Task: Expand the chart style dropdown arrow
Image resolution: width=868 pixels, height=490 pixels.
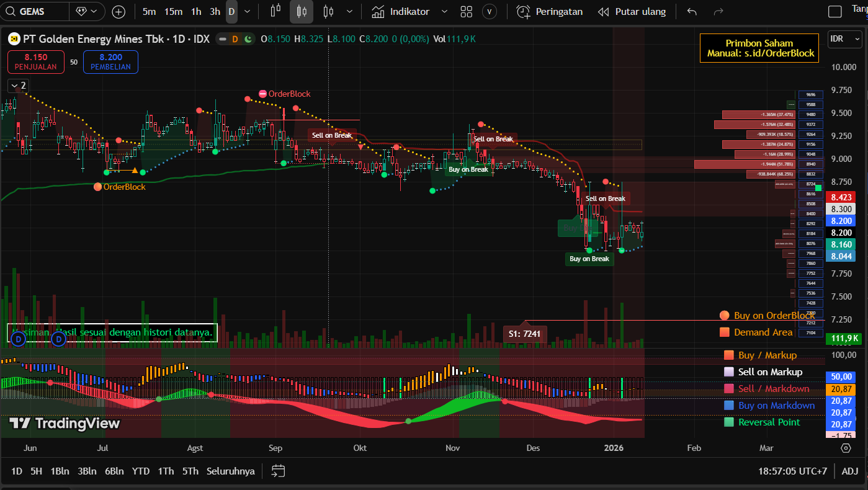Action: point(350,12)
